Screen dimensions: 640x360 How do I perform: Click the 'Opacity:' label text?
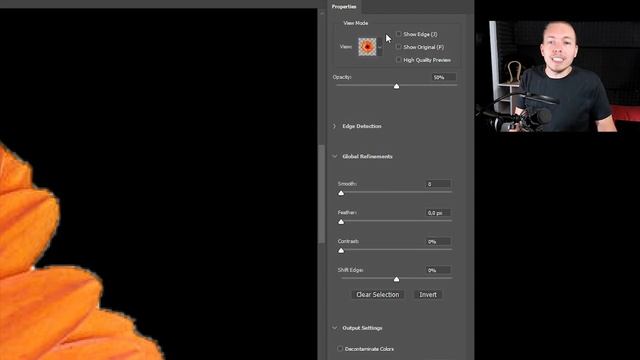[342, 77]
